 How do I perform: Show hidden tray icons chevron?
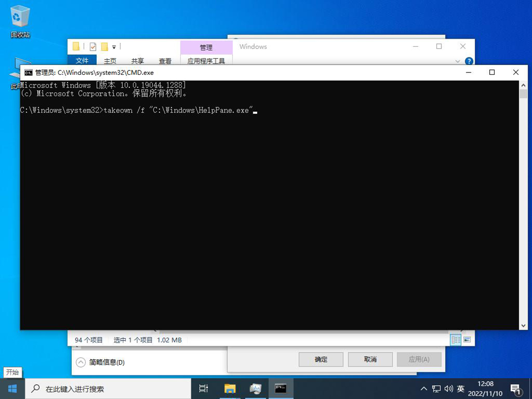[424, 389]
